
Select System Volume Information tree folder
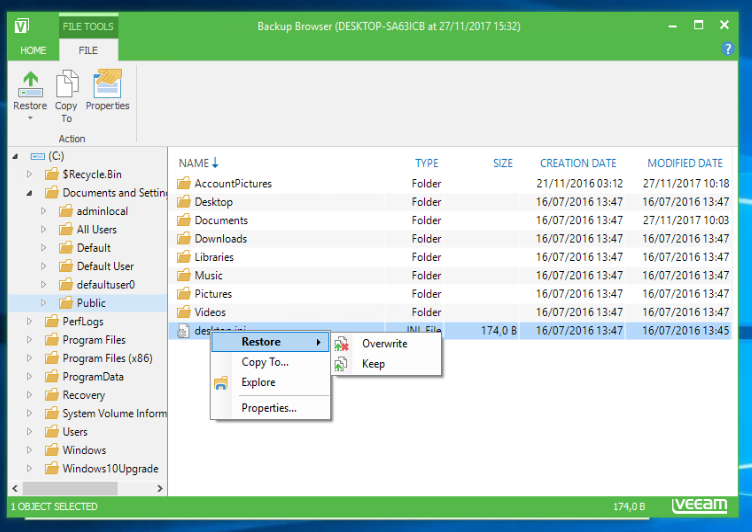(115, 414)
